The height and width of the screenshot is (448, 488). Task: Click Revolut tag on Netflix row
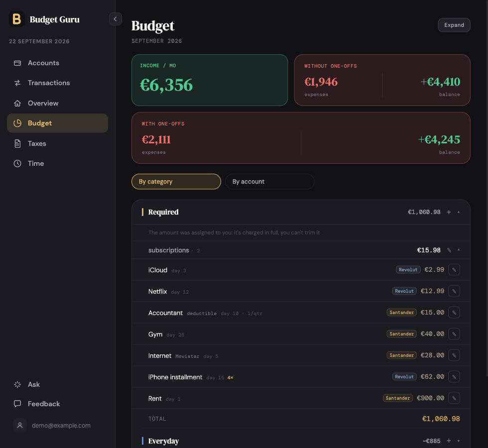pyautogui.click(x=404, y=291)
